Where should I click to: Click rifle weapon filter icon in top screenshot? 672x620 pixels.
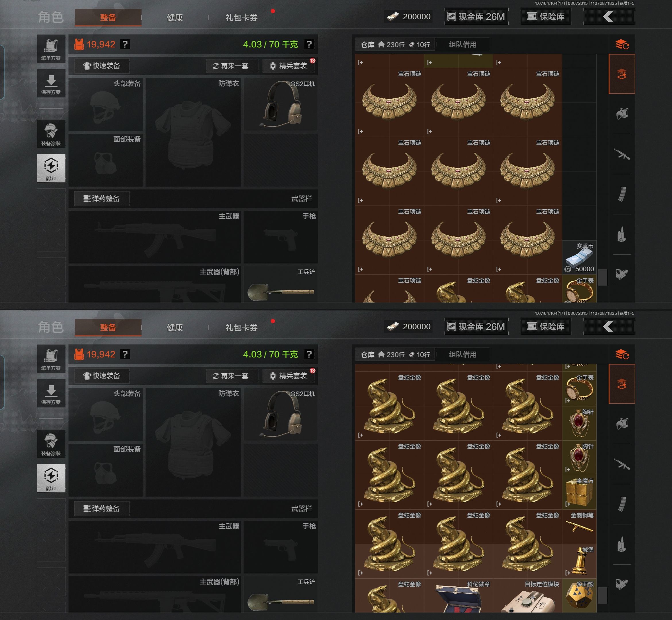(x=622, y=154)
